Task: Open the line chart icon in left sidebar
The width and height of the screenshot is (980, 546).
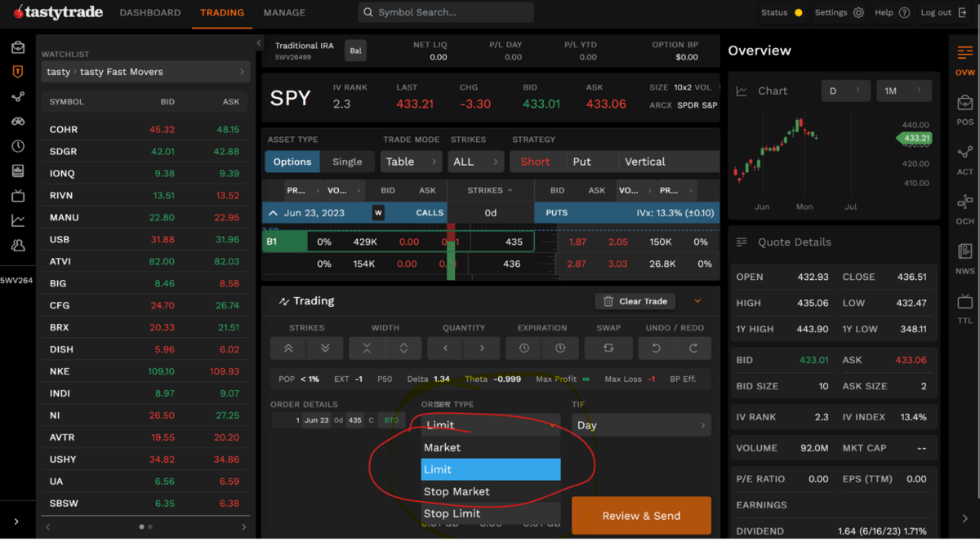Action: (x=17, y=220)
